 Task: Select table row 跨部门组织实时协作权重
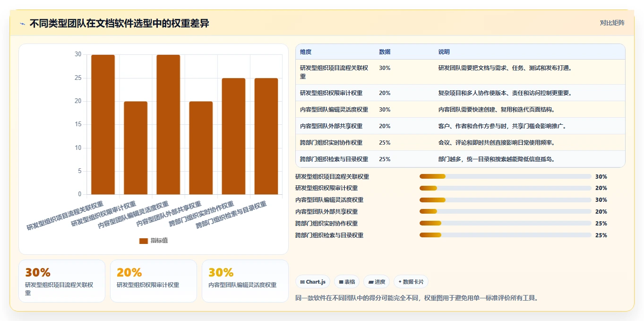click(x=460, y=142)
